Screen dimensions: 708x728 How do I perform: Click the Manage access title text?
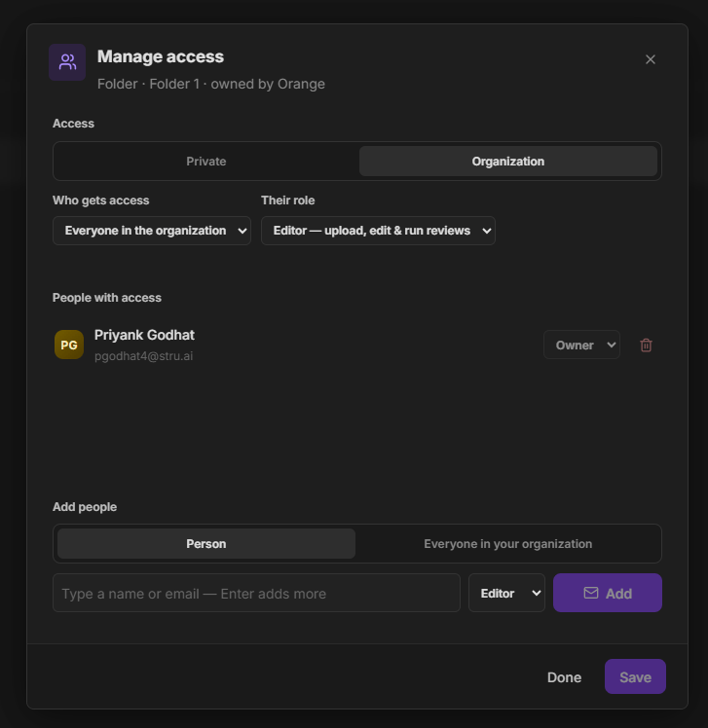(x=161, y=56)
